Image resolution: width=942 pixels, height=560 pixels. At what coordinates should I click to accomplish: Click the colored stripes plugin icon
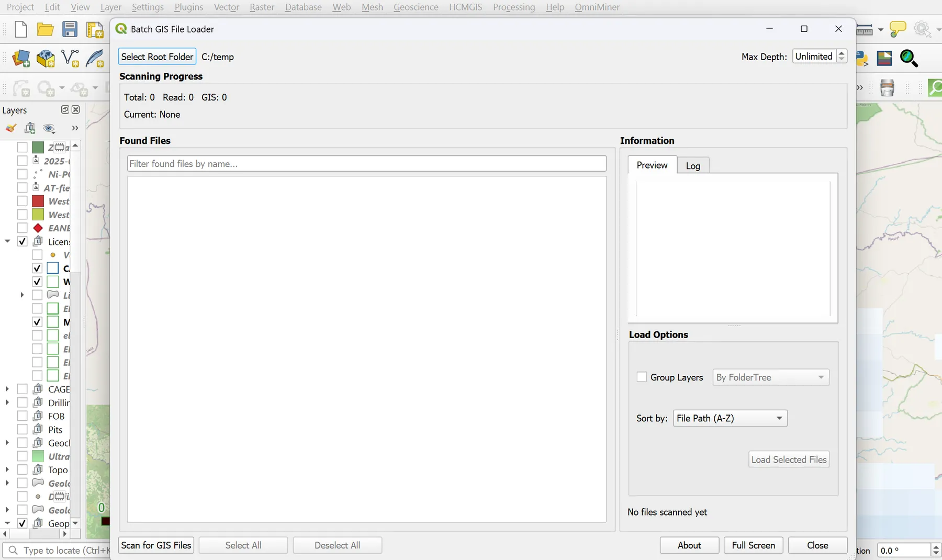884,58
